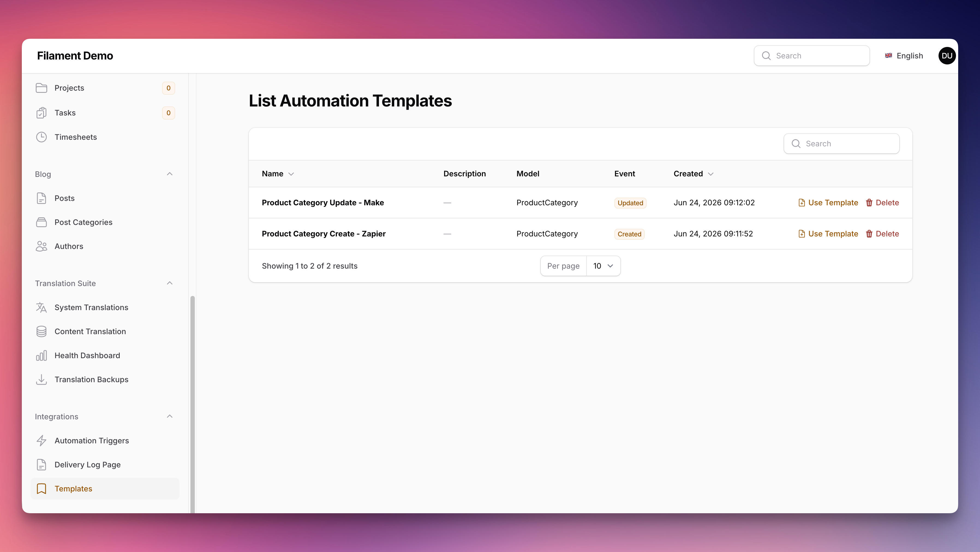Open Content Translation page

105,331
